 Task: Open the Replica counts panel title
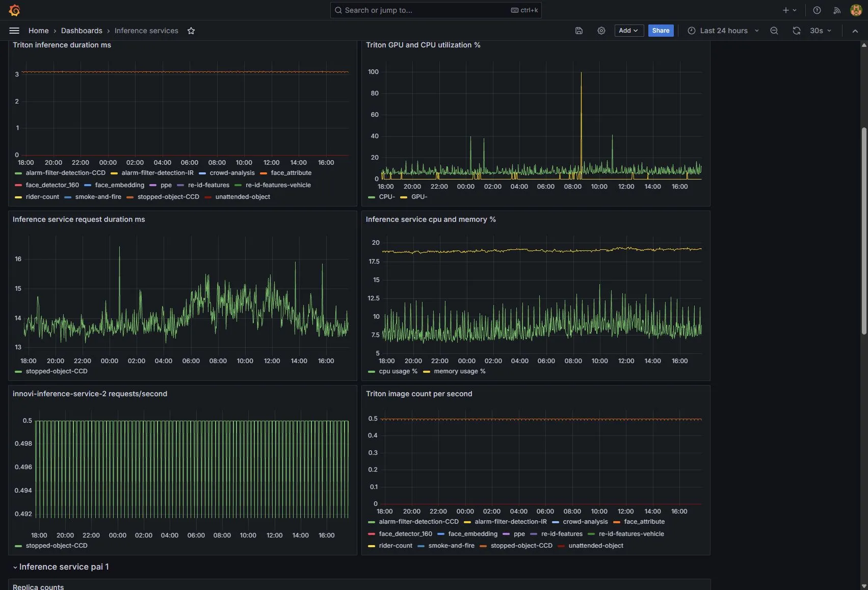38,587
